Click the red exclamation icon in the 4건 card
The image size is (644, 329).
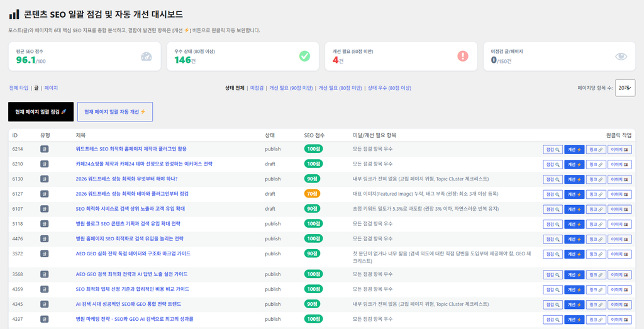click(463, 56)
